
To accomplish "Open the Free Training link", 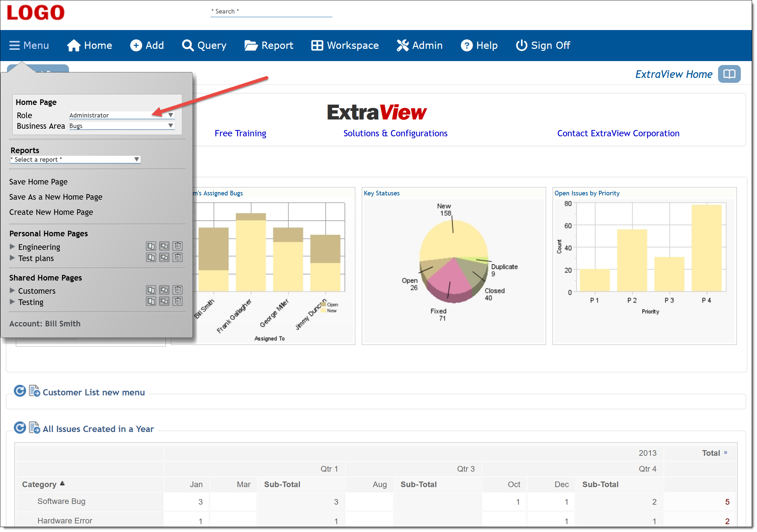I will 240,133.
